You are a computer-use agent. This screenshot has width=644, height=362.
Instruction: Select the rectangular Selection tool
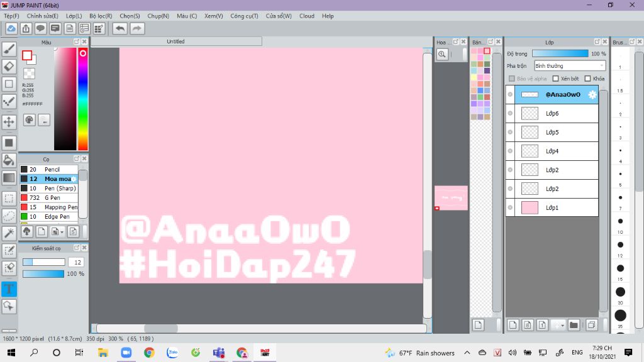pos(9,199)
